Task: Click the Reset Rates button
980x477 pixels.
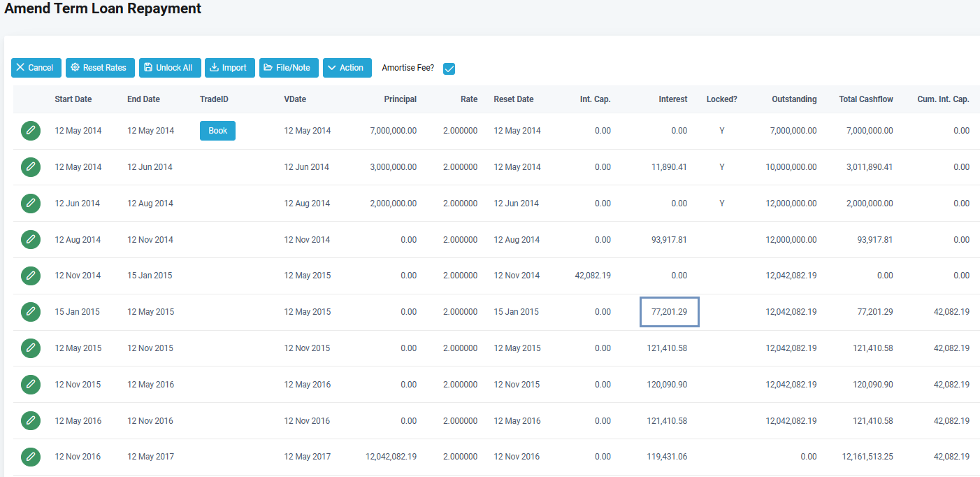Action: [x=100, y=68]
